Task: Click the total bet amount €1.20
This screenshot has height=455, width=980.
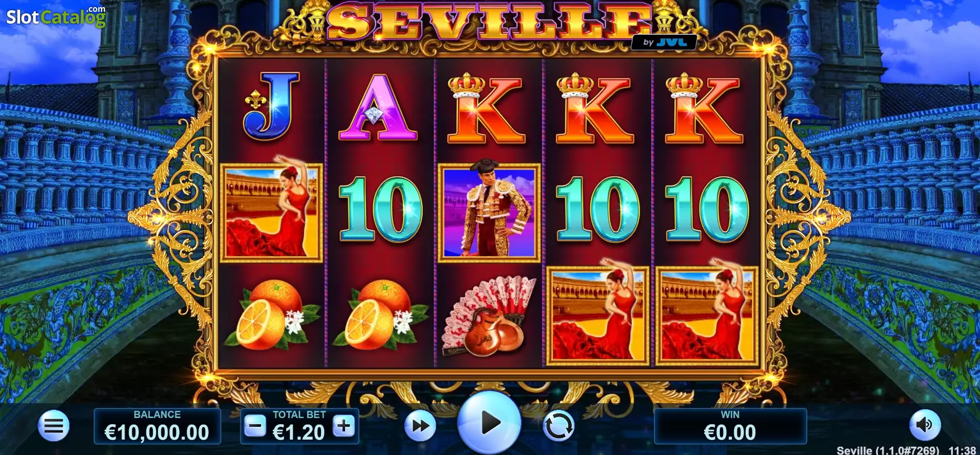Action: coord(298,432)
